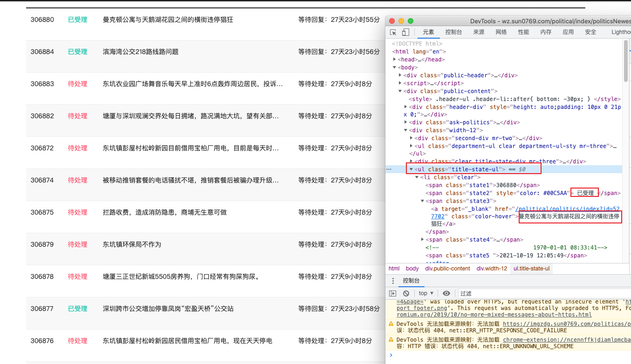The image size is (631, 364).
Task: Switch to the 控制台 tab
Action: [x=453, y=32]
